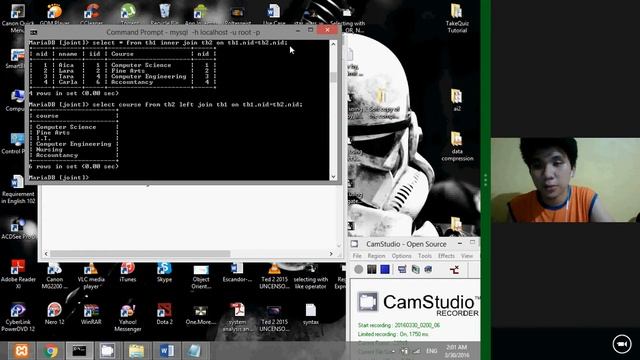This screenshot has width=640, height=360.
Task: Show hidden system tray icons
Action: 393,351
